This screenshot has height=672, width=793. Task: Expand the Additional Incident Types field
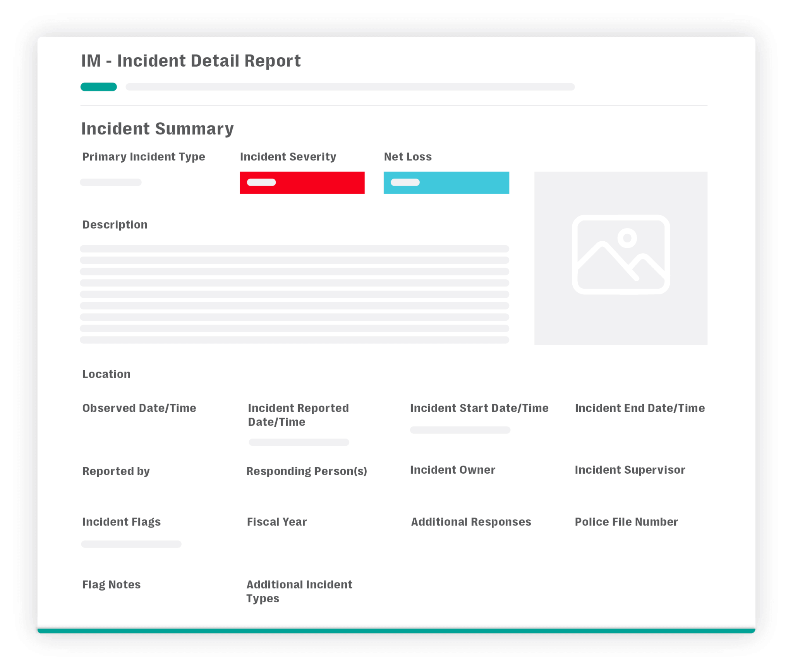click(x=299, y=591)
